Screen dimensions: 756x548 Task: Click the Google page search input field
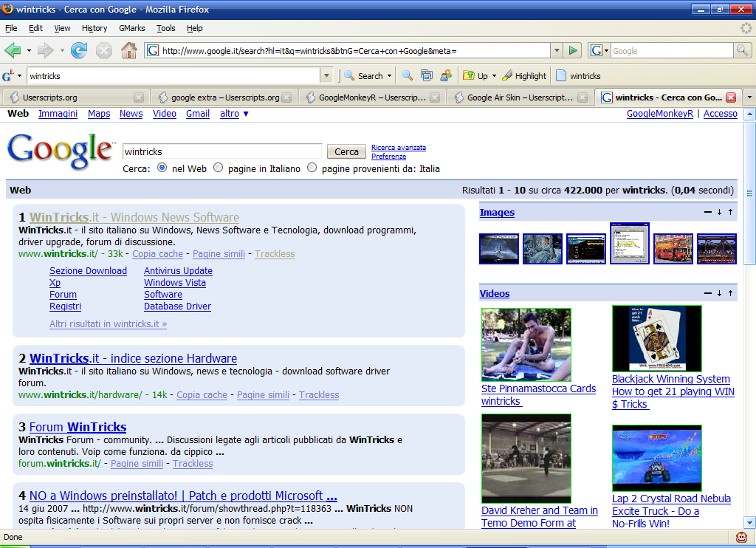(222, 151)
